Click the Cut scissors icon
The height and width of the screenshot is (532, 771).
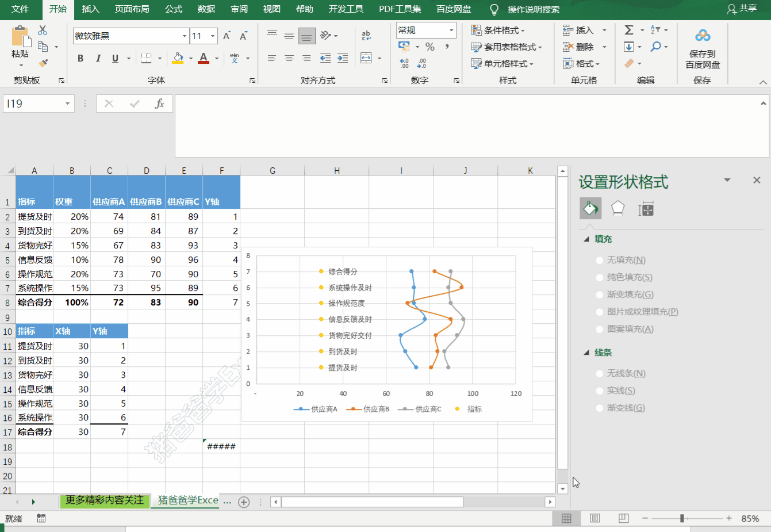[43, 30]
